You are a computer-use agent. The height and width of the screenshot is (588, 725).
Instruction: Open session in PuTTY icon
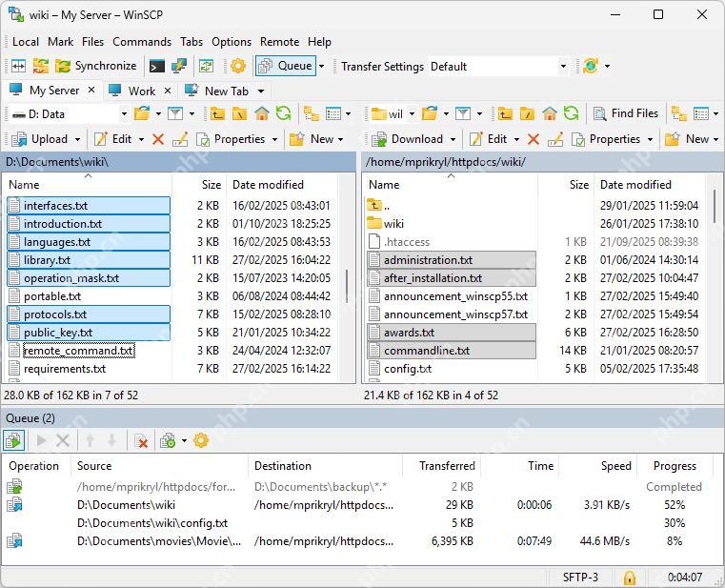click(178, 66)
